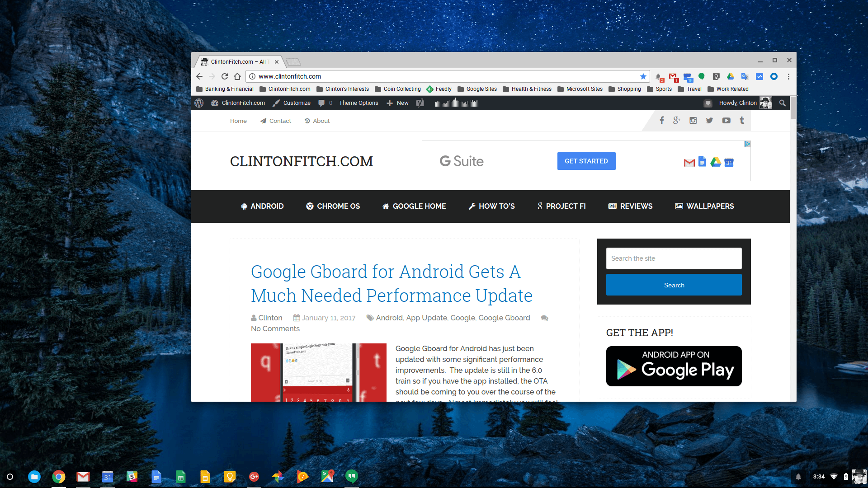Click the Android App on Google Play badge
Screen dimensions: 868x488
point(674,366)
